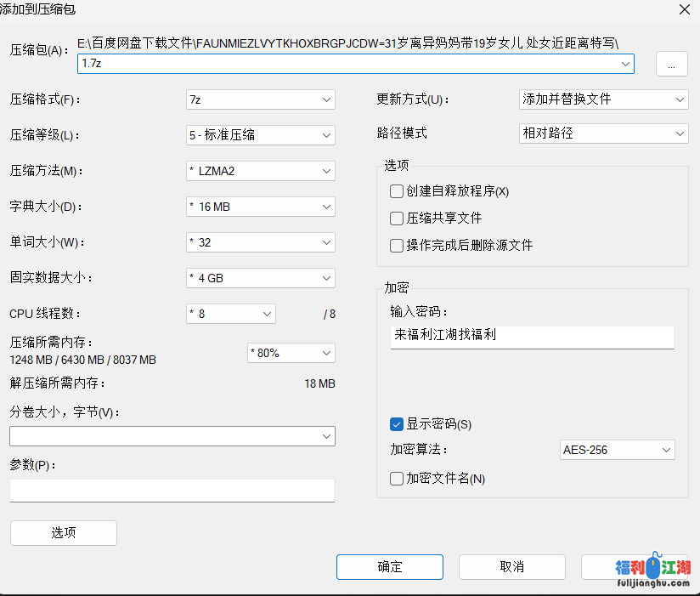Check 操作完成后删除源文件 option
This screenshot has height=596, width=700.
point(397,246)
